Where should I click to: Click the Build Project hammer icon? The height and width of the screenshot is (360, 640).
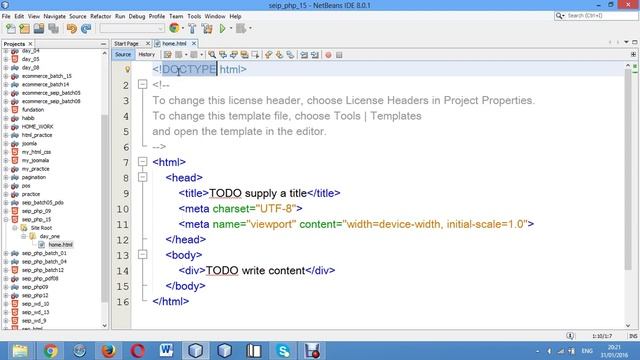[x=192, y=29]
